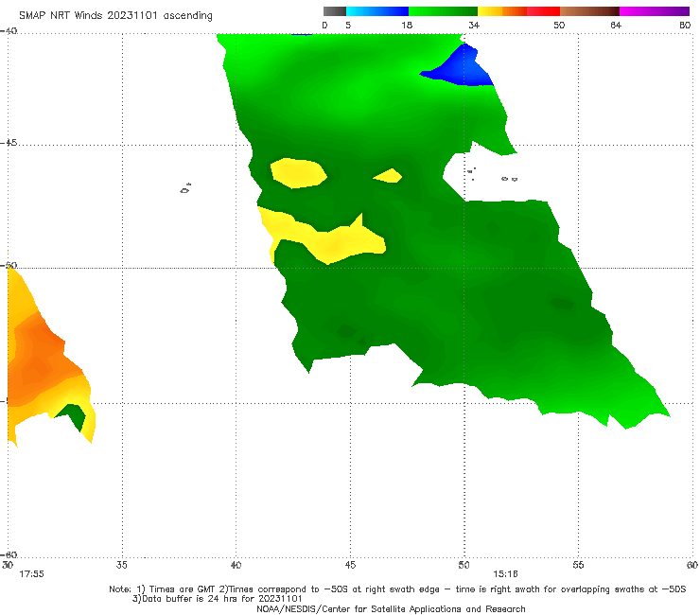This screenshot has width=700, height=615.
Task: Click the small island outline near longitude 38
Action: 185,188
